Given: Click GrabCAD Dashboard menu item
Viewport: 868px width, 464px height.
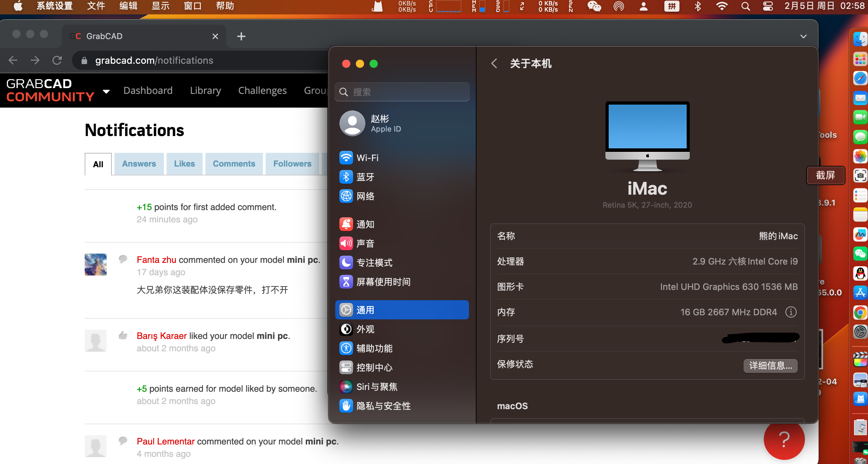Looking at the screenshot, I should 149,89.
